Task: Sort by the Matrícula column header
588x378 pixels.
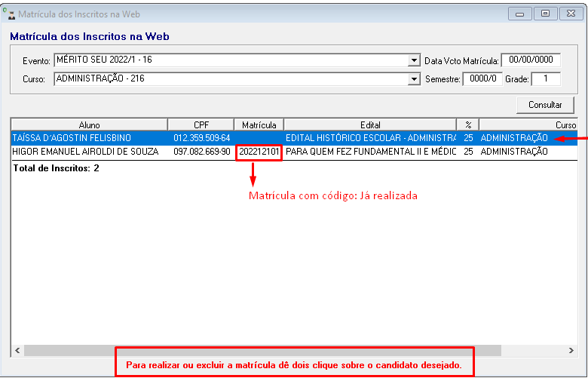Action: pos(259,125)
